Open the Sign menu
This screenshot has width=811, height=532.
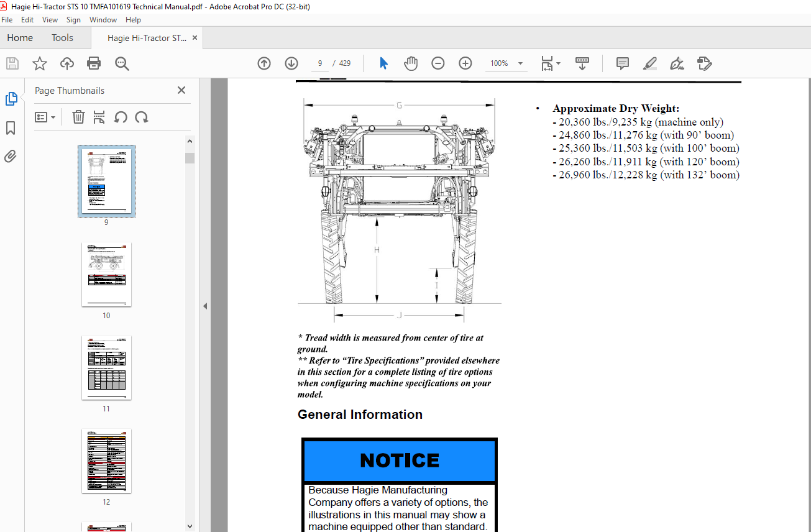pyautogui.click(x=73, y=20)
